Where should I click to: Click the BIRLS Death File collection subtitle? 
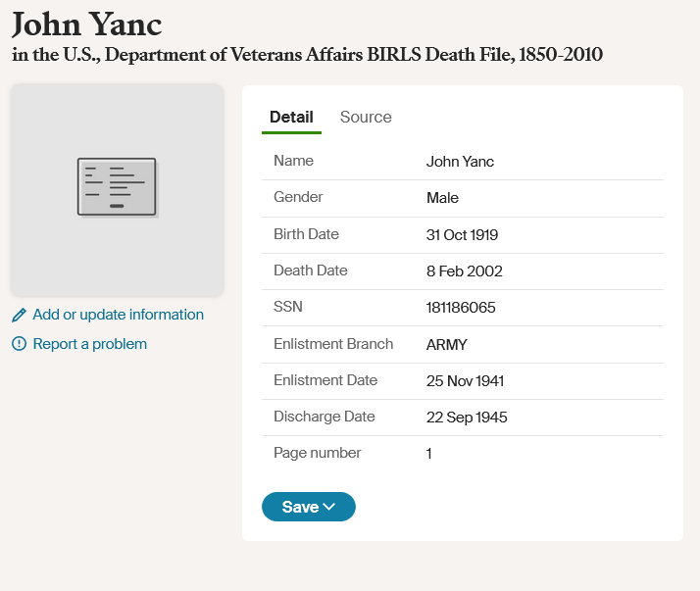[x=307, y=55]
